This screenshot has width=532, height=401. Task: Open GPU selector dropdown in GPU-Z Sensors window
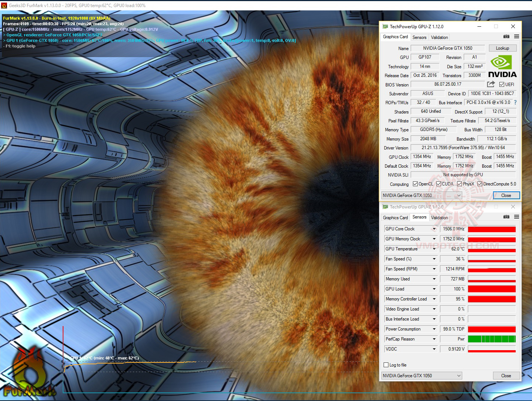(422, 376)
